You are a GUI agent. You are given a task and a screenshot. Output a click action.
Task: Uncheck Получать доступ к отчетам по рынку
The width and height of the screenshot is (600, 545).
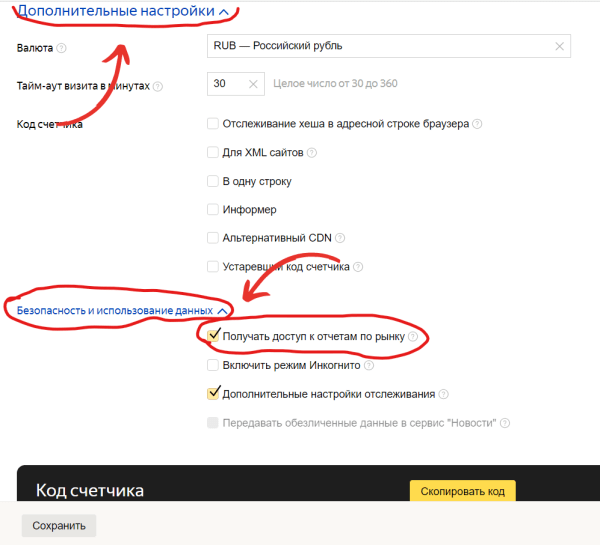[212, 337]
